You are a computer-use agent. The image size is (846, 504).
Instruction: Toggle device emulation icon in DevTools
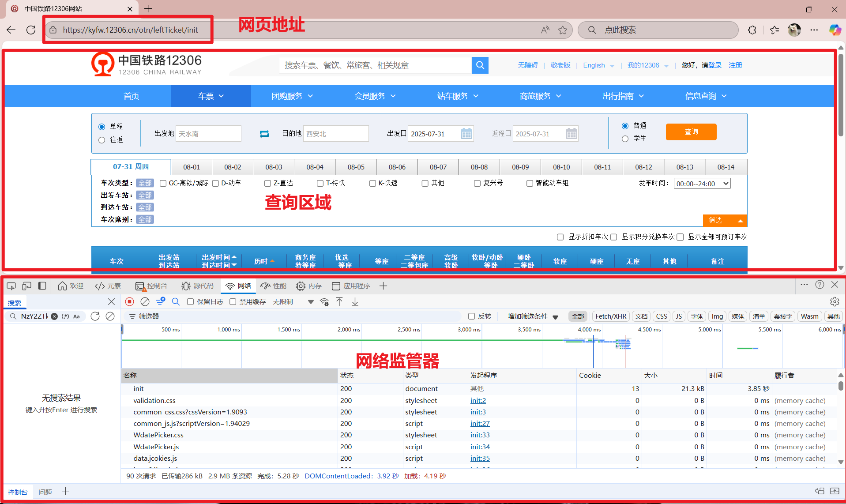click(x=27, y=286)
